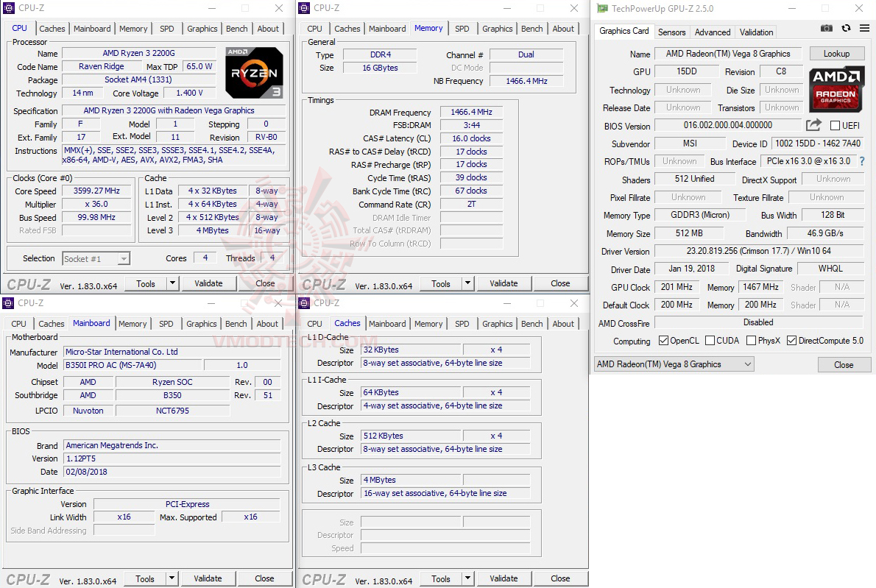This screenshot has width=876, height=588.
Task: Toggle the PhysX checkbox
Action: [x=752, y=341]
